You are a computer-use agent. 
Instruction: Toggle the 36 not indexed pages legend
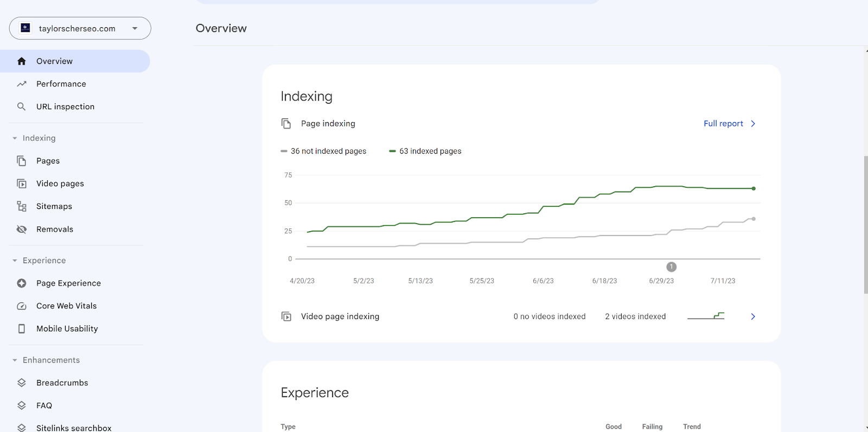(x=323, y=151)
